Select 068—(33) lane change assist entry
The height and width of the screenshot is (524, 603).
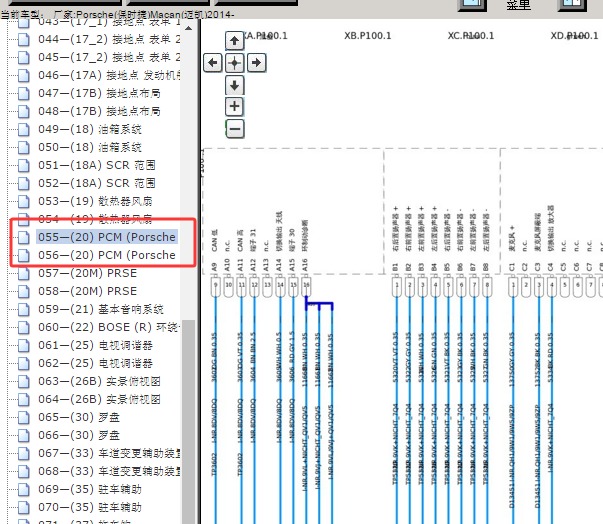(x=109, y=471)
